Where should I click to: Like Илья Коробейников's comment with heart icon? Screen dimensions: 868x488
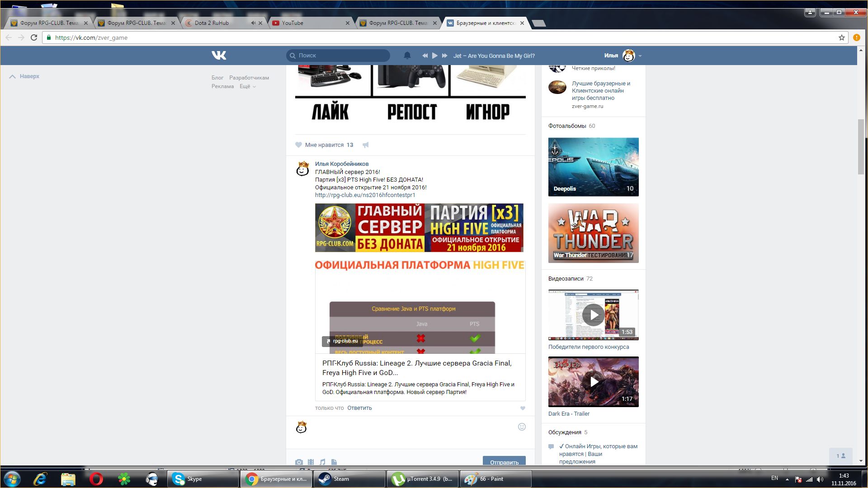[523, 408]
